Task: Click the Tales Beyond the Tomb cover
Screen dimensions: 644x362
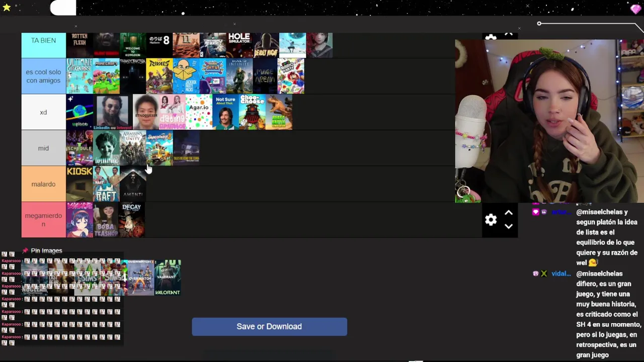Action: coord(186,148)
